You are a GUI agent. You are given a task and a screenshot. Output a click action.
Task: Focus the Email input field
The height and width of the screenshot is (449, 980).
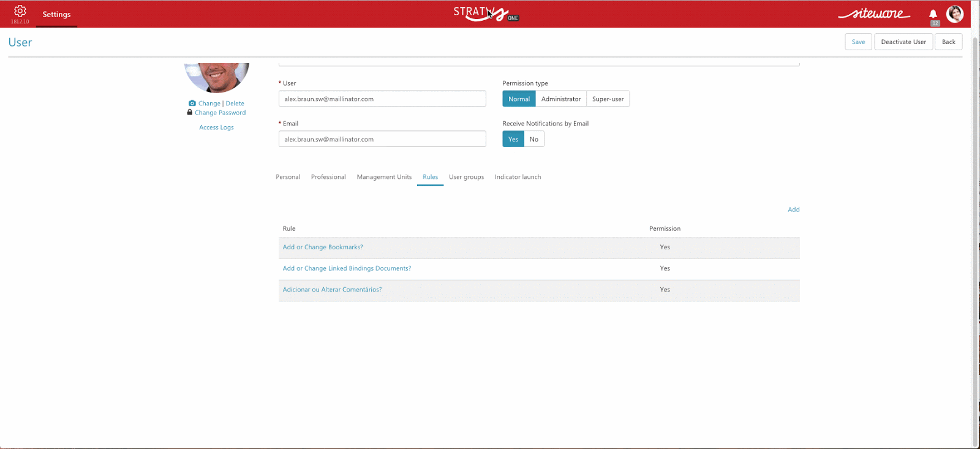pos(382,139)
